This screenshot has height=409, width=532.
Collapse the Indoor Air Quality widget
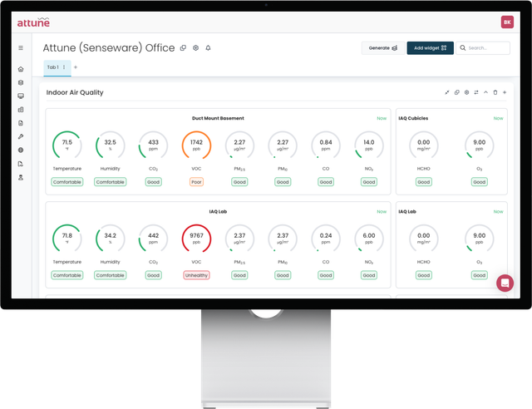pyautogui.click(x=485, y=92)
